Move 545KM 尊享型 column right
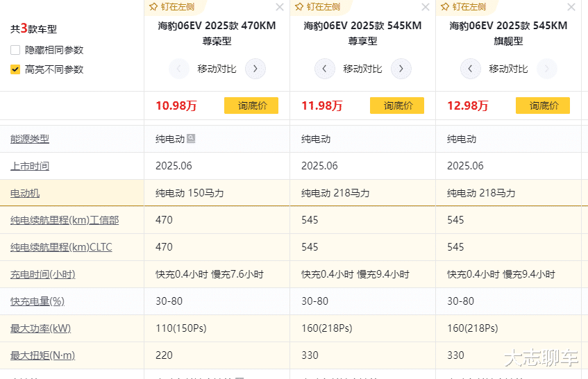The width and height of the screenshot is (588, 379). [x=401, y=69]
